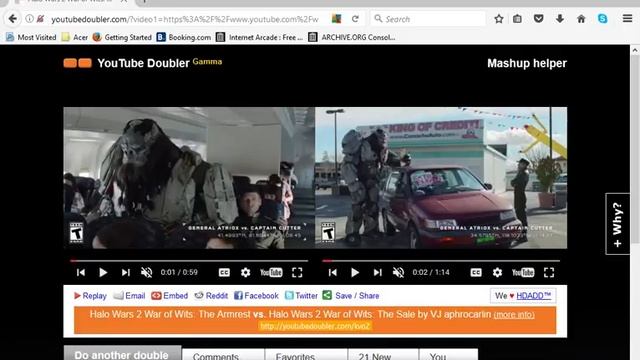640x360 pixels.
Task: Skip to previous on left video
Action: [81, 272]
